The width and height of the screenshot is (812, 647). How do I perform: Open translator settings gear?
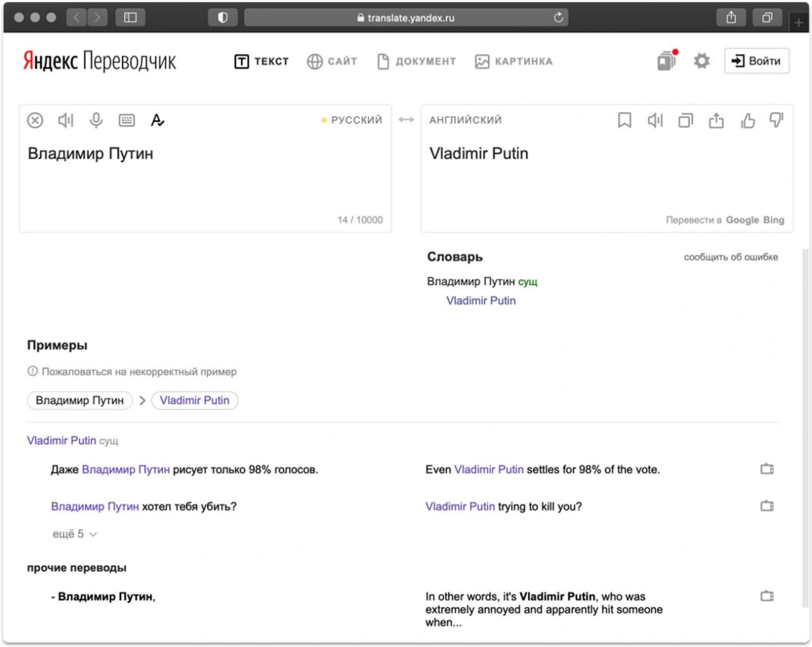click(702, 61)
